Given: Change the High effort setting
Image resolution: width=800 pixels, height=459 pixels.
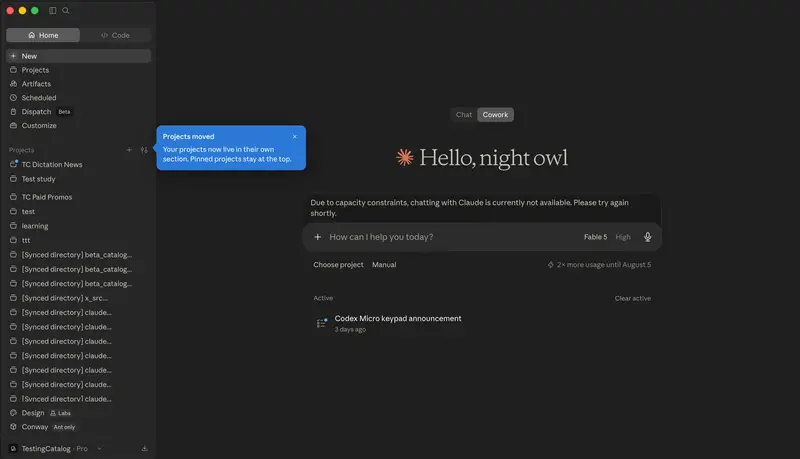Looking at the screenshot, I should (623, 237).
